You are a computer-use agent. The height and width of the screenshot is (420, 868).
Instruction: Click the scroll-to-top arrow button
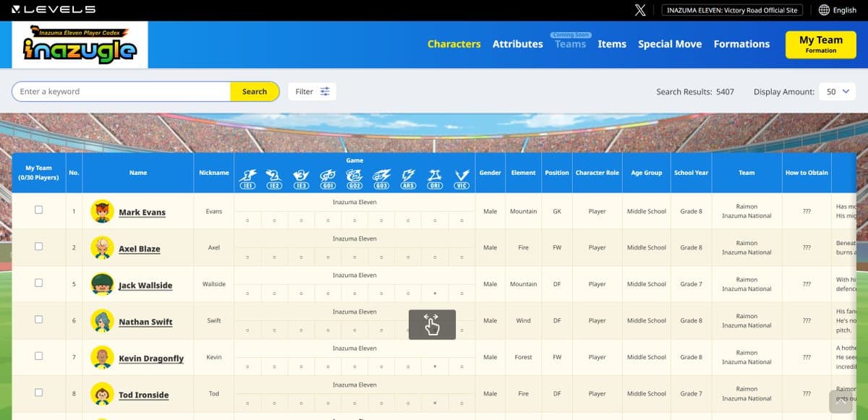coord(842,401)
